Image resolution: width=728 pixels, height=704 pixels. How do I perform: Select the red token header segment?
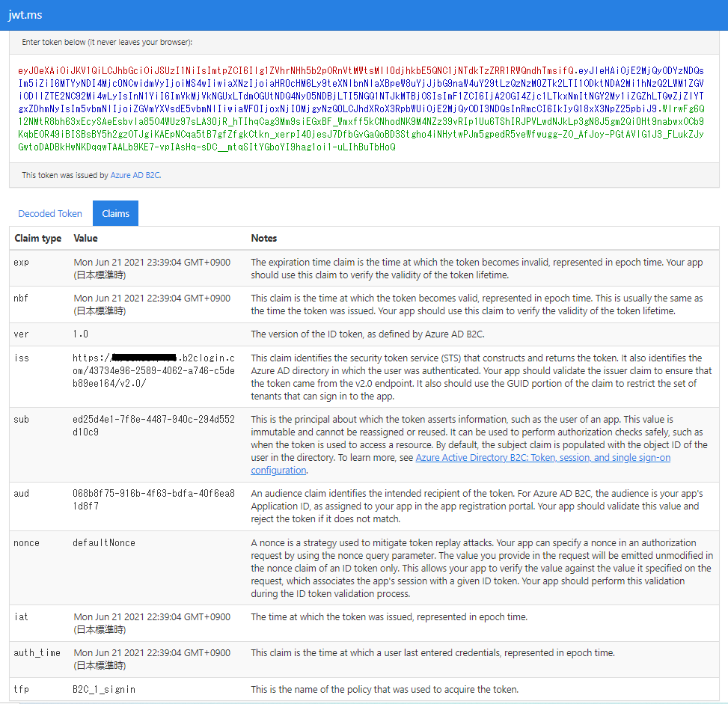click(296, 70)
